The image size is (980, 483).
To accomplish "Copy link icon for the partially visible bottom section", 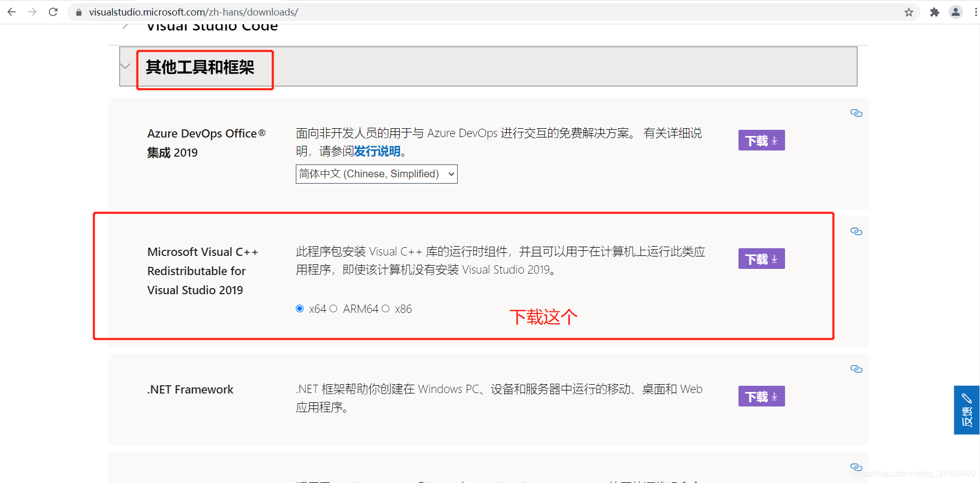I will (856, 467).
